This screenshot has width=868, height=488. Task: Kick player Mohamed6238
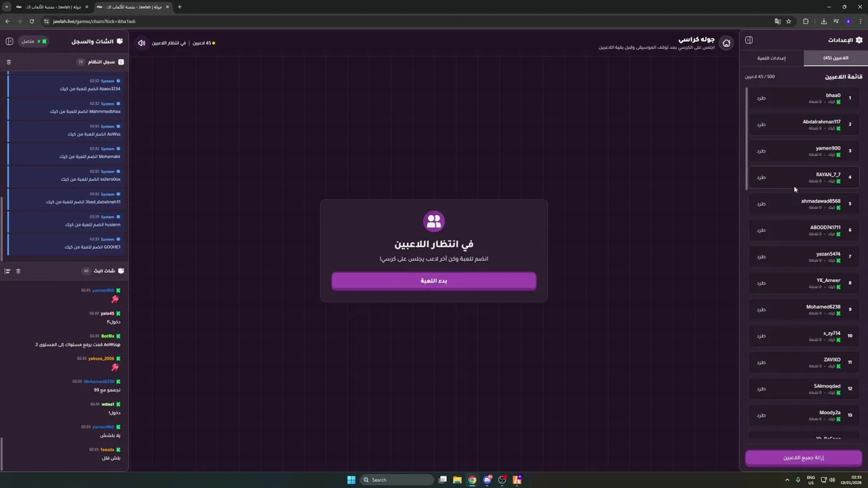(761, 310)
